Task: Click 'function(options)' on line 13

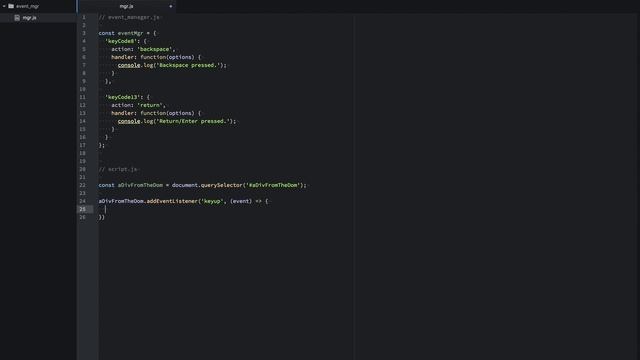Action: tap(167, 113)
